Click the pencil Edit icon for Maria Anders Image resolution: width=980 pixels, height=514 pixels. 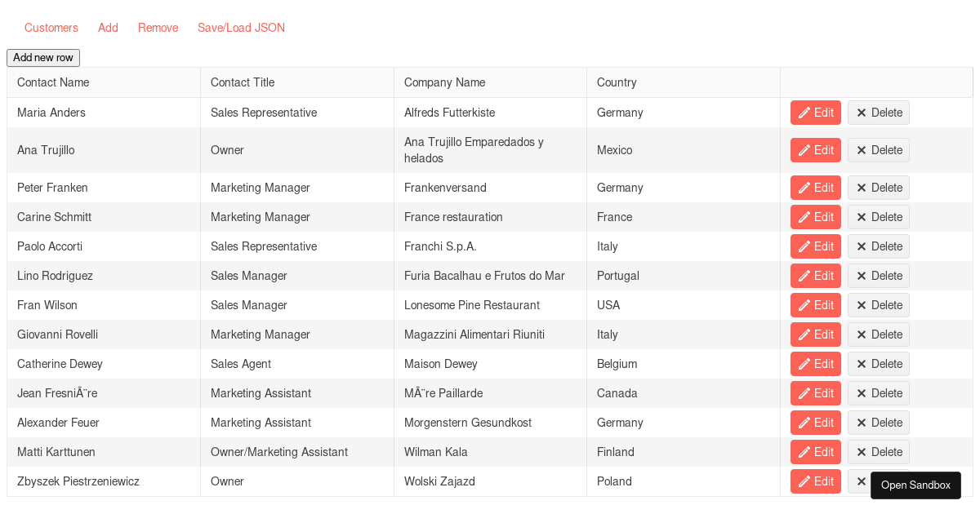[804, 113]
